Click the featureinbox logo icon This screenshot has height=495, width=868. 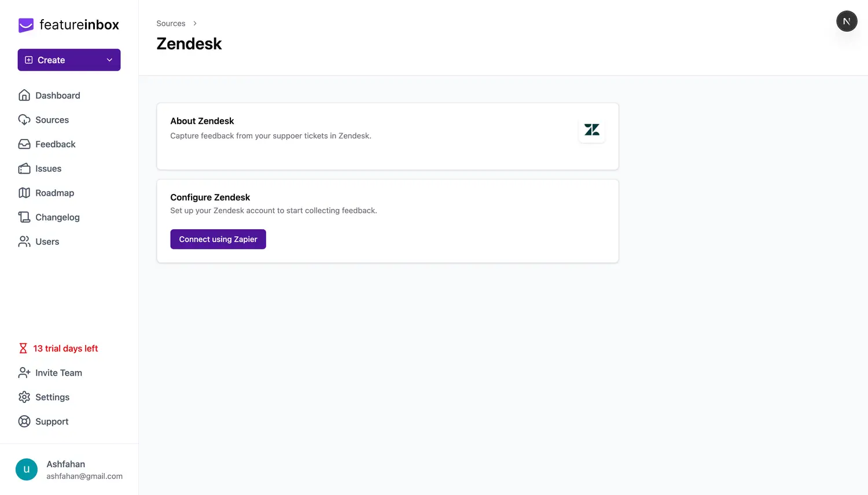tap(26, 25)
